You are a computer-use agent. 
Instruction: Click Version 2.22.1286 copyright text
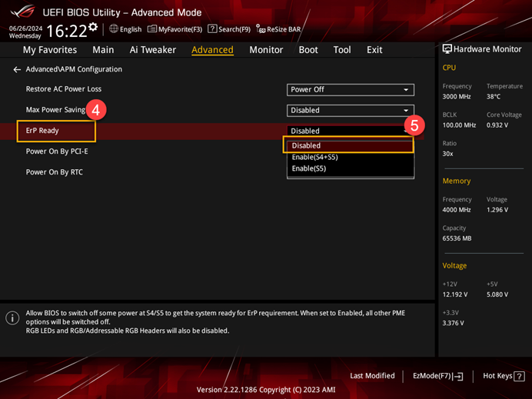tap(266, 390)
